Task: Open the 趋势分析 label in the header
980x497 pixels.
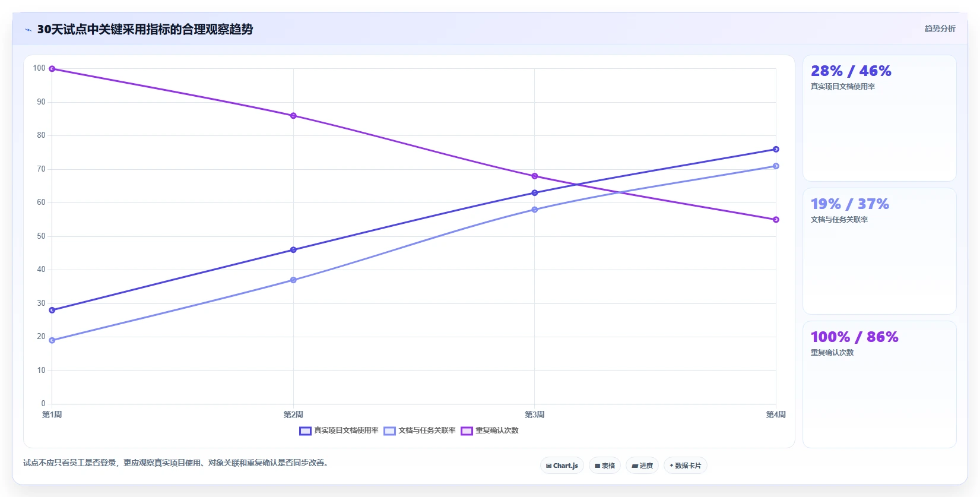Action: pos(940,29)
